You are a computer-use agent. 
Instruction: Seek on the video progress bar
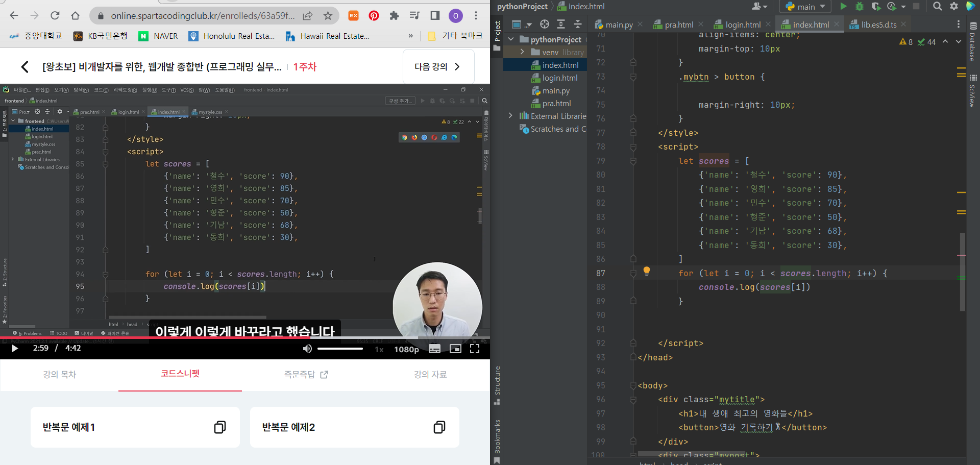pyautogui.click(x=245, y=338)
